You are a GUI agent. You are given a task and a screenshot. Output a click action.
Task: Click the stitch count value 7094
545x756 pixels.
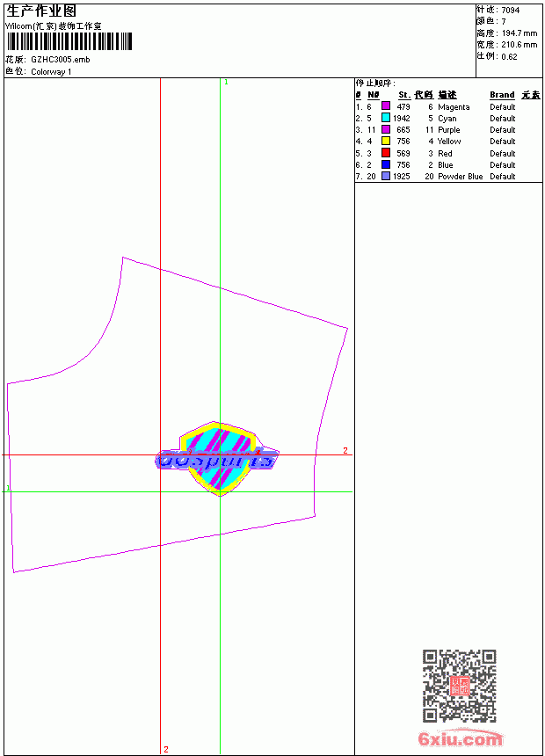tap(510, 10)
